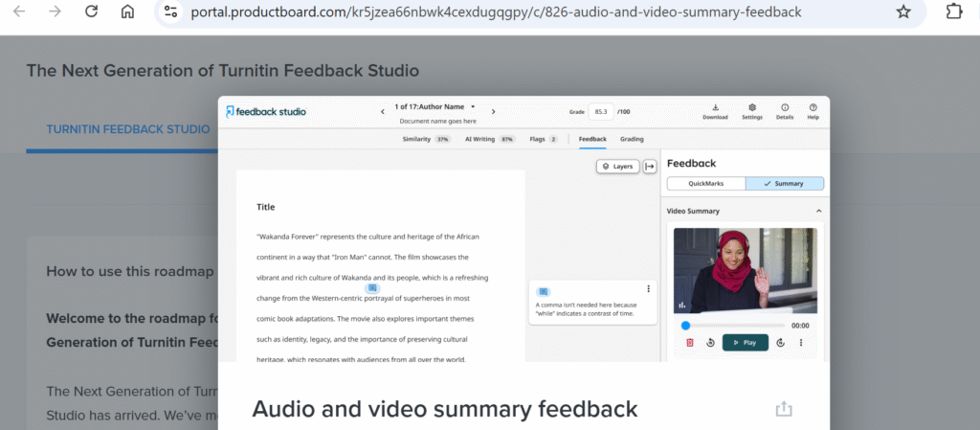Open Settings gear in feedback studio
980x430 pixels.
pos(752,112)
